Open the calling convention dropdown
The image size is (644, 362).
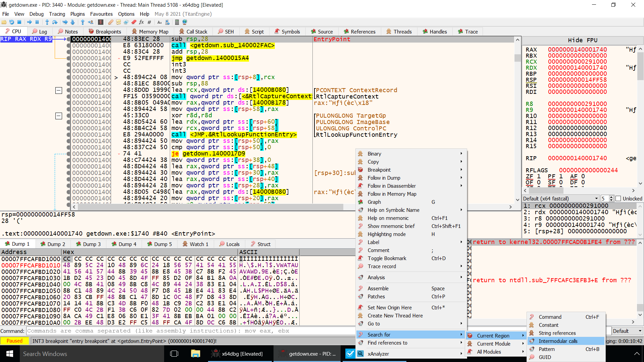coord(560,198)
